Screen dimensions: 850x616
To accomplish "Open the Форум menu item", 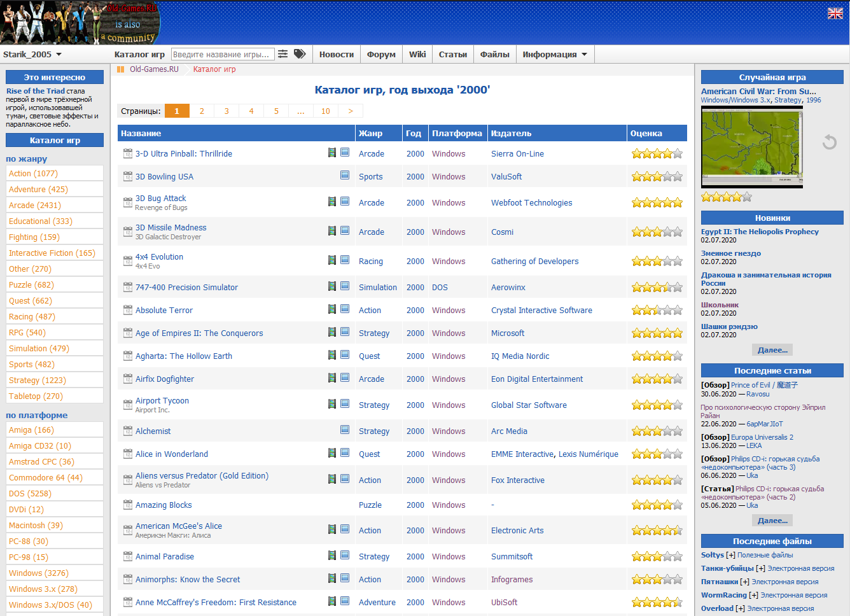I will click(x=381, y=55).
